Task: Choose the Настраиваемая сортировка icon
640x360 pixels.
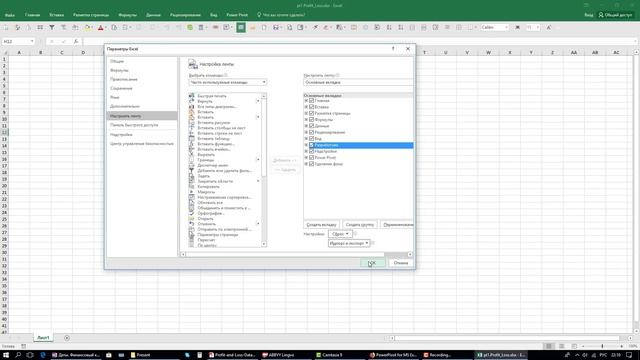Action: (x=191, y=197)
